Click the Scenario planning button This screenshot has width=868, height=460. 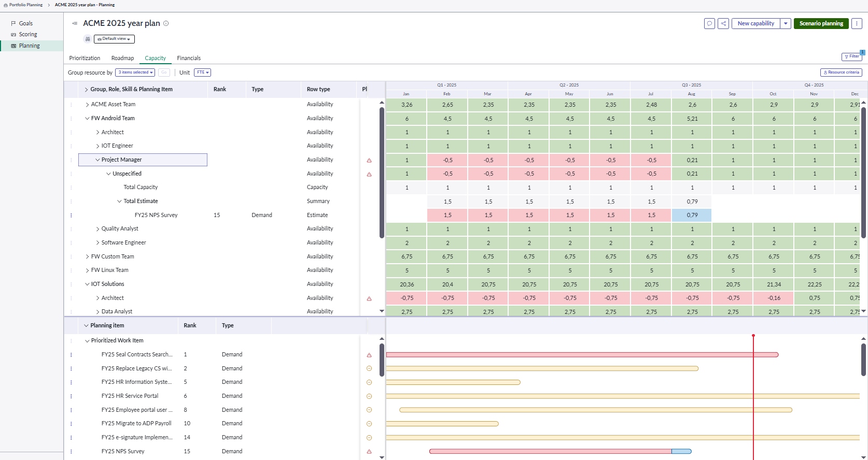(821, 23)
